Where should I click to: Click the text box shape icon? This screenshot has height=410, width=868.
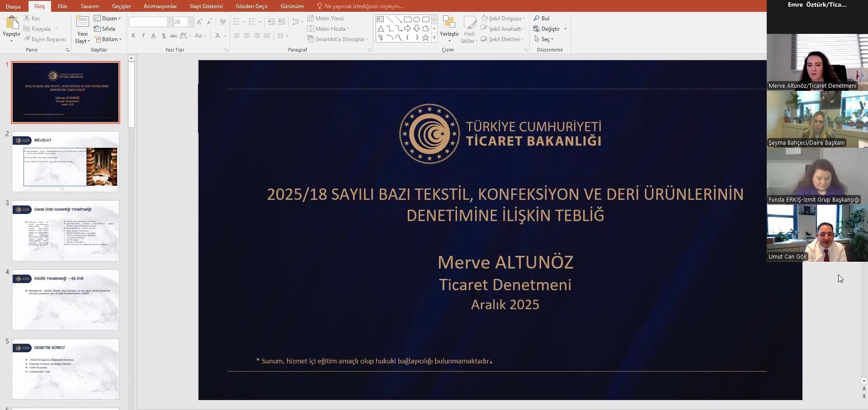point(381,19)
